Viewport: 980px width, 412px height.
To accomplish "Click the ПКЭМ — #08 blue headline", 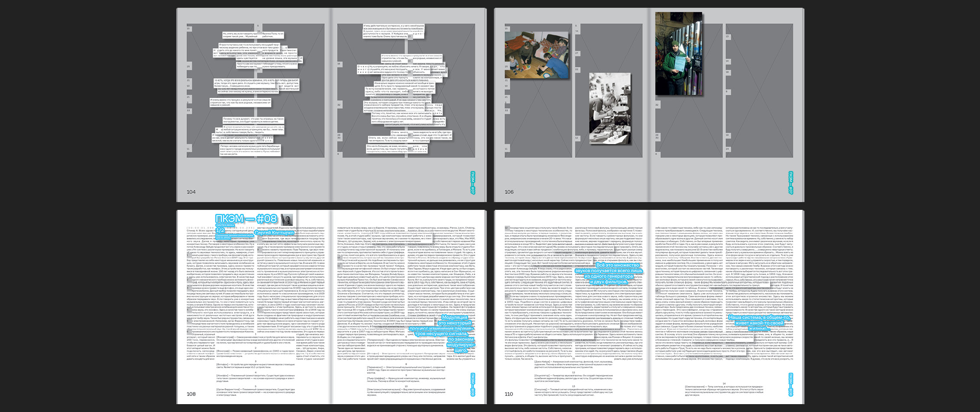I will [246, 218].
